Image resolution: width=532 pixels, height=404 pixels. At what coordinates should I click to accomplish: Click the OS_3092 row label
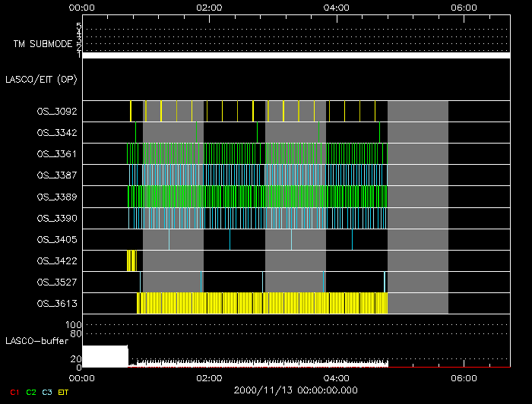click(x=56, y=112)
